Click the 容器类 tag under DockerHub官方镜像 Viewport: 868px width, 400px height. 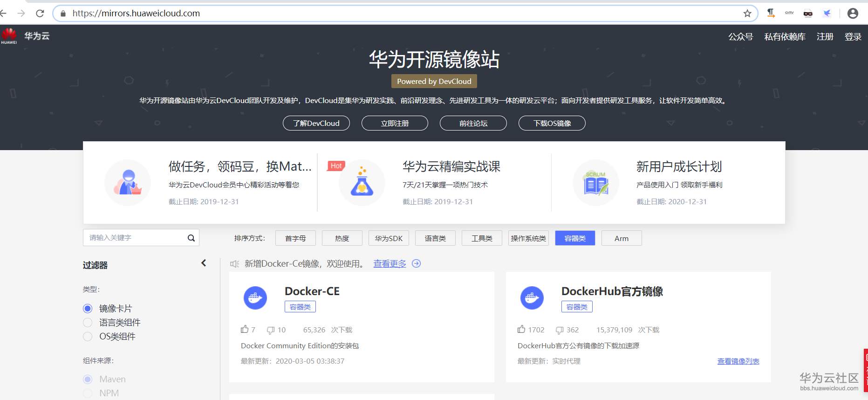577,307
